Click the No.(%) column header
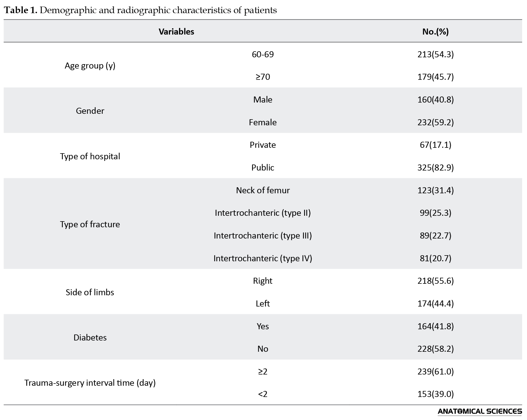 click(x=435, y=32)
